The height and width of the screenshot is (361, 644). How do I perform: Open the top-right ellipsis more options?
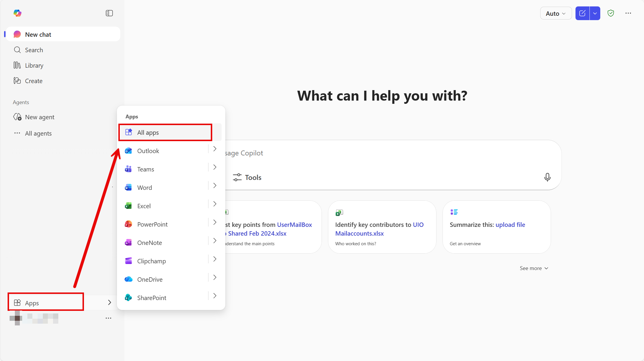pos(628,13)
